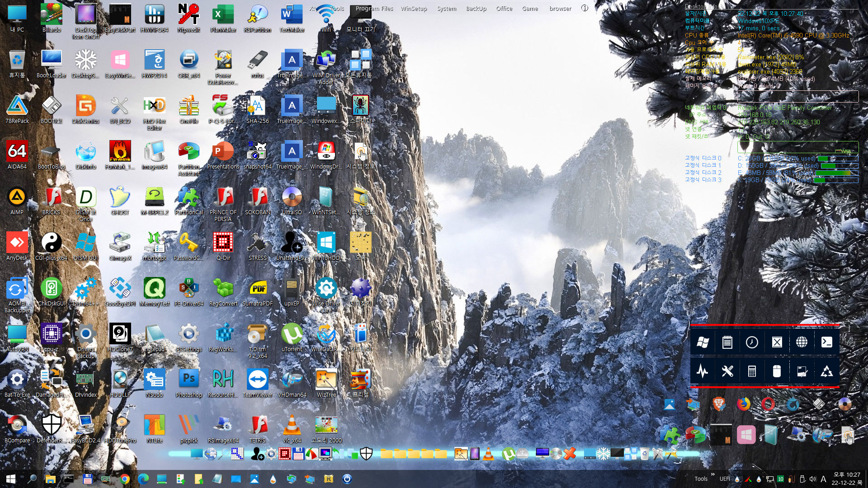The image size is (868, 488).
Task: Open the Tools toolbar menu at top
Action: click(337, 9)
